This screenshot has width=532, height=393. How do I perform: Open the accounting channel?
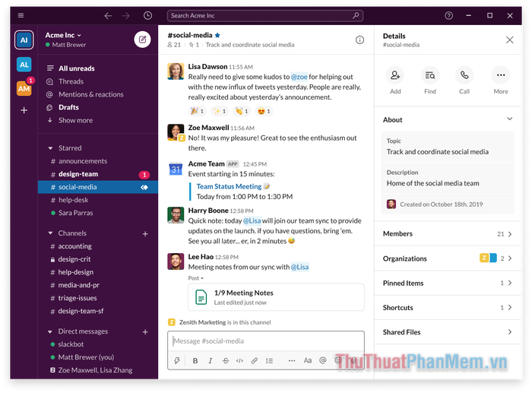(x=74, y=246)
